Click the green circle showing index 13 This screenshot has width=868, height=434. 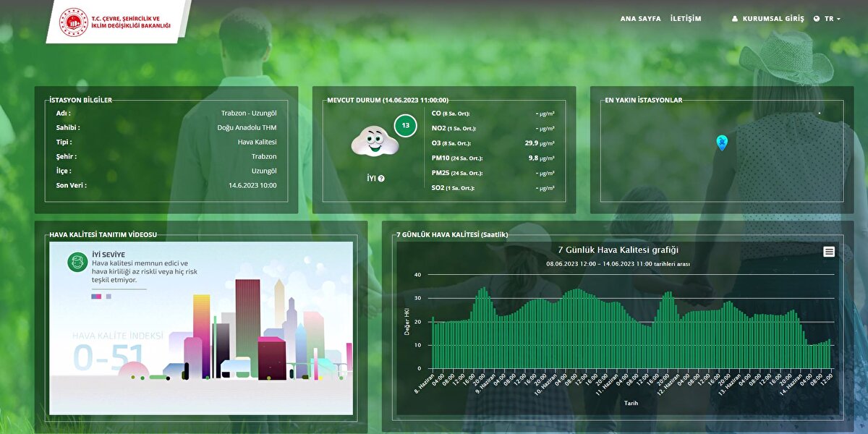(405, 126)
